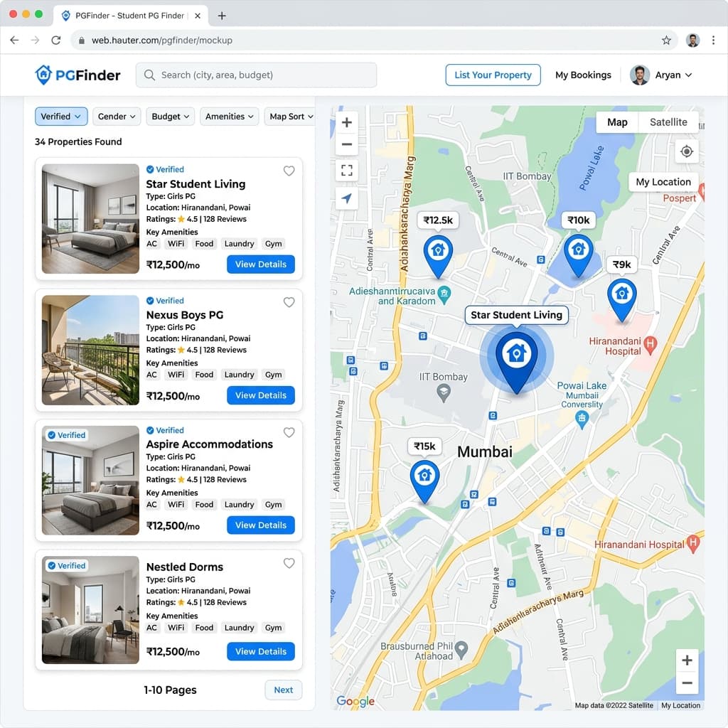The width and height of the screenshot is (728, 728).
Task: Select the ₹12.5k map pin
Action: click(x=438, y=256)
